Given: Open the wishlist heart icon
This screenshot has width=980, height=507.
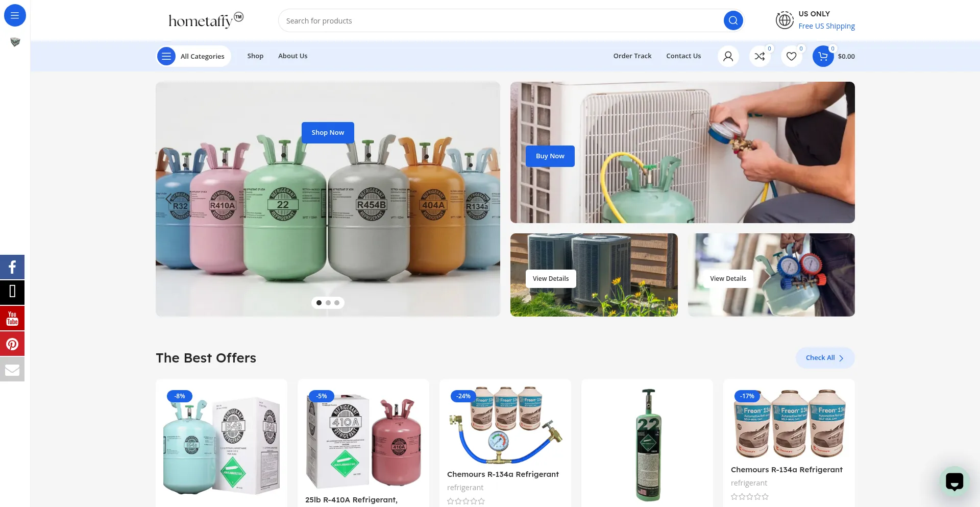Looking at the screenshot, I should pos(792,56).
